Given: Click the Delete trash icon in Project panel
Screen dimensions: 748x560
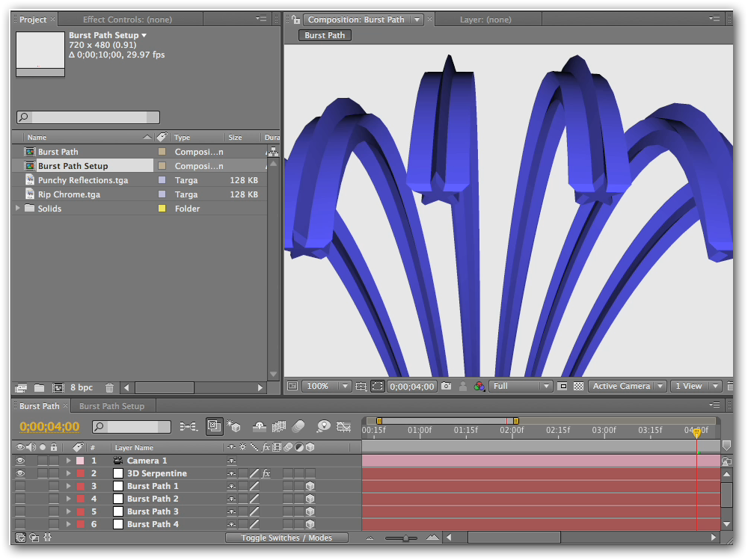Looking at the screenshot, I should click(x=109, y=388).
